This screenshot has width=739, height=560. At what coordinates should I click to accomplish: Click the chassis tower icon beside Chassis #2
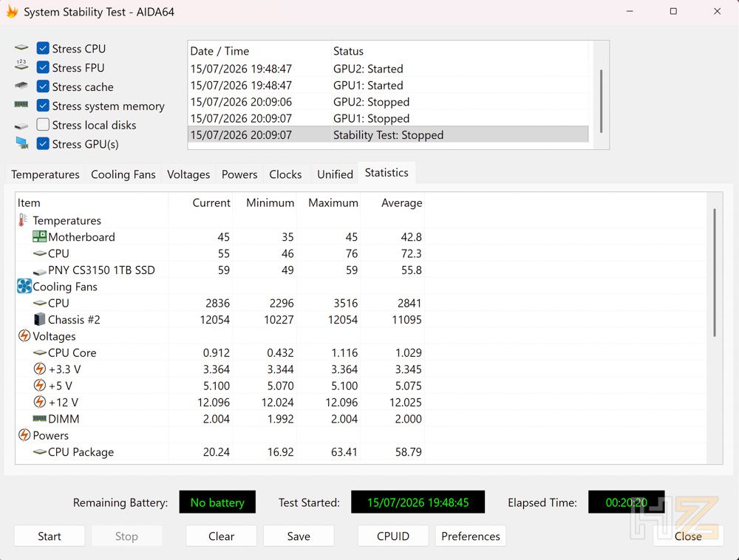[40, 319]
